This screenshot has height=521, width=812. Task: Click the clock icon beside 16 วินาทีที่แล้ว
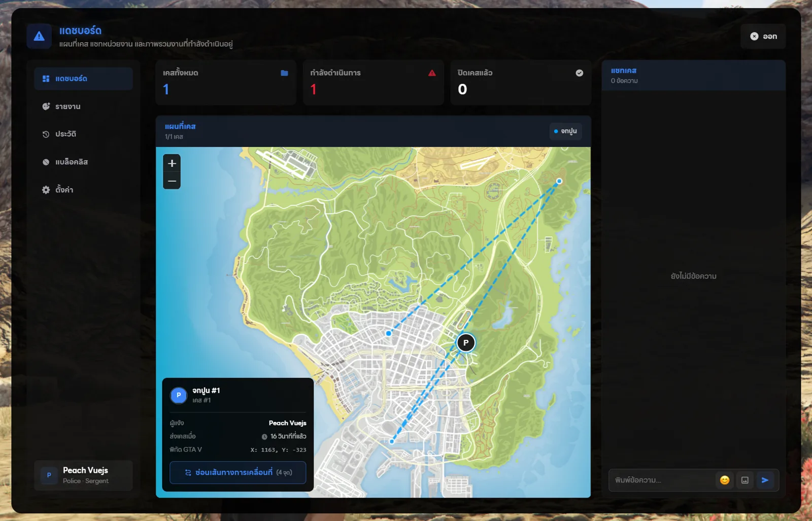click(x=264, y=437)
